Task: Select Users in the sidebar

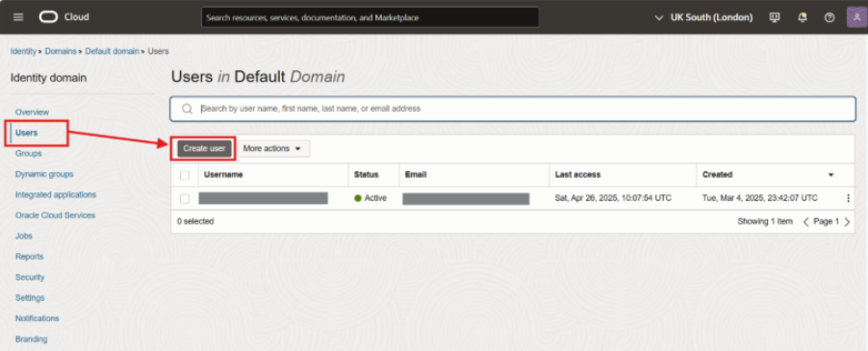Action: [27, 133]
